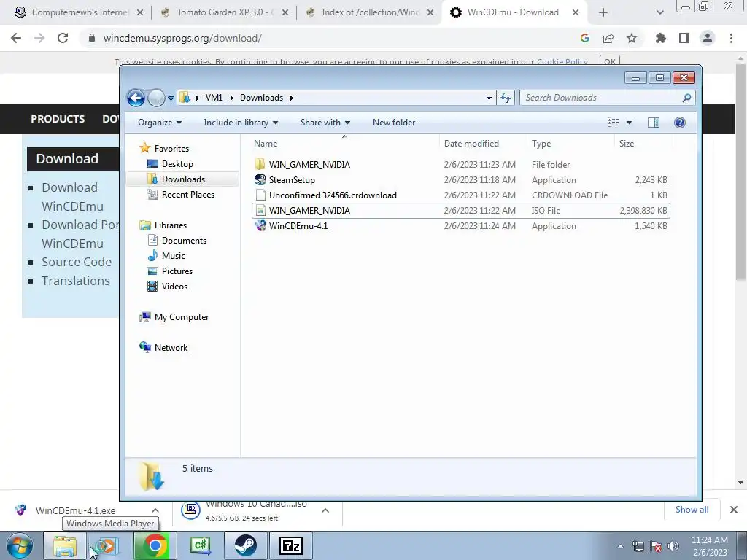Open WinCDEmu-4.1.exe download options chevron
This screenshot has width=747, height=560.
pos(155,510)
